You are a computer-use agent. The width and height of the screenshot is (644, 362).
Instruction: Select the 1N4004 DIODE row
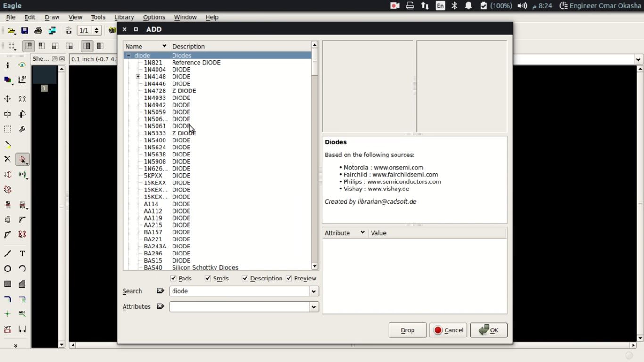point(217,69)
